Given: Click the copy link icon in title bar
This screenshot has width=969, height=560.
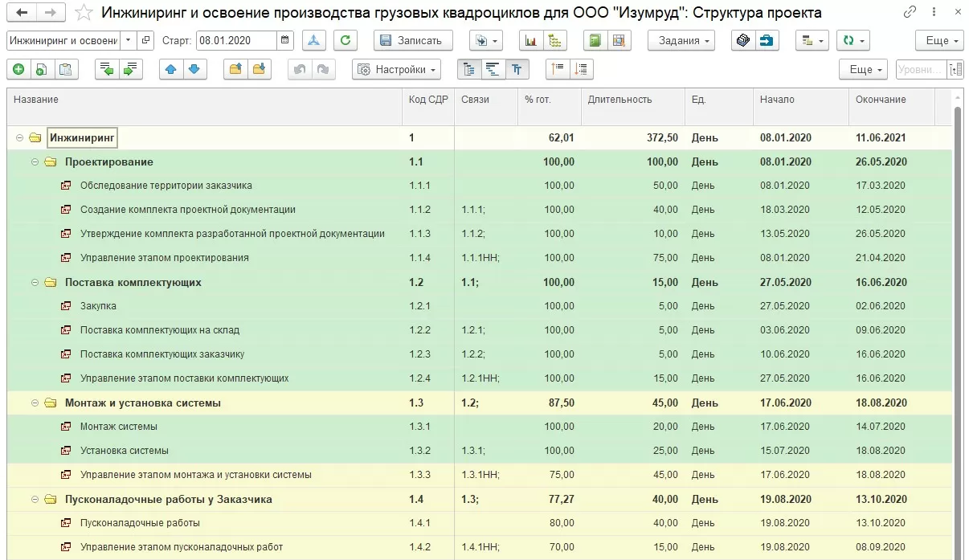Looking at the screenshot, I should pyautogui.click(x=910, y=12).
